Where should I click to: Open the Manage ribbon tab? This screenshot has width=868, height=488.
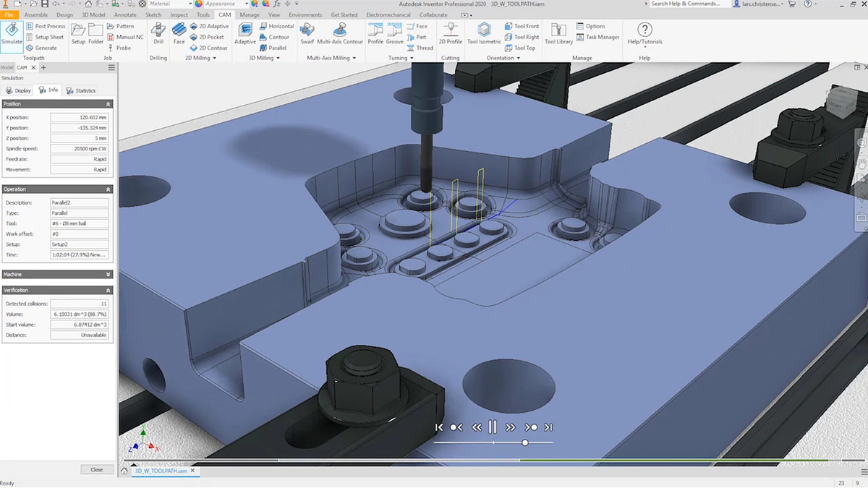click(x=250, y=14)
